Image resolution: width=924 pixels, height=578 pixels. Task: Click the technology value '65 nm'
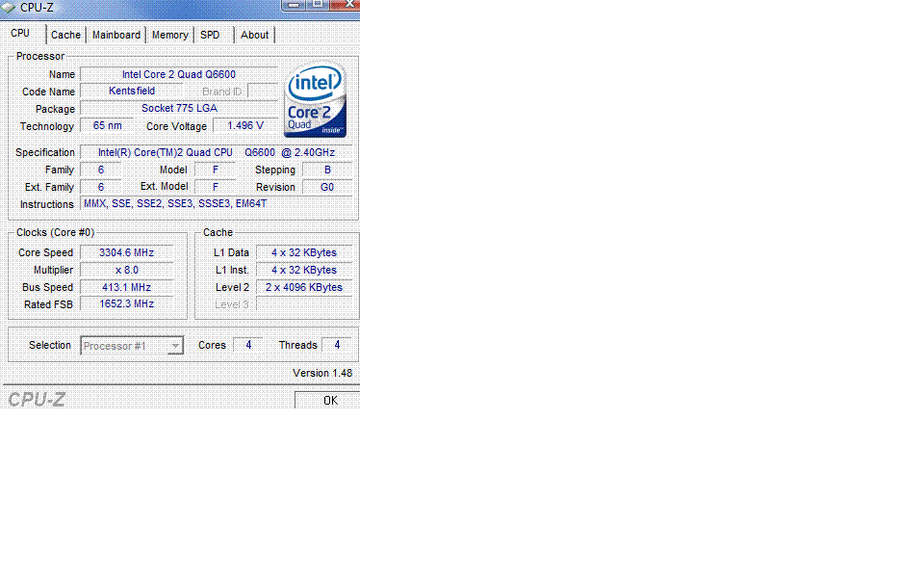pos(107,125)
